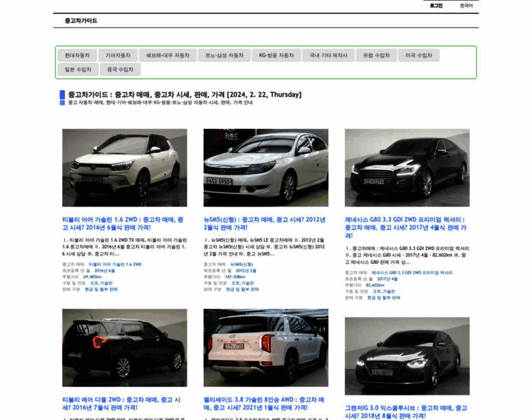Click the blue square icon beside page heading
The height and width of the screenshot is (420, 532).
click(x=62, y=94)
